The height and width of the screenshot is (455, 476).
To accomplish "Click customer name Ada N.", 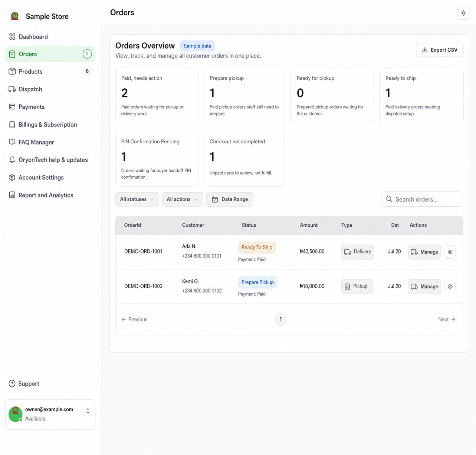I will click(x=189, y=246).
